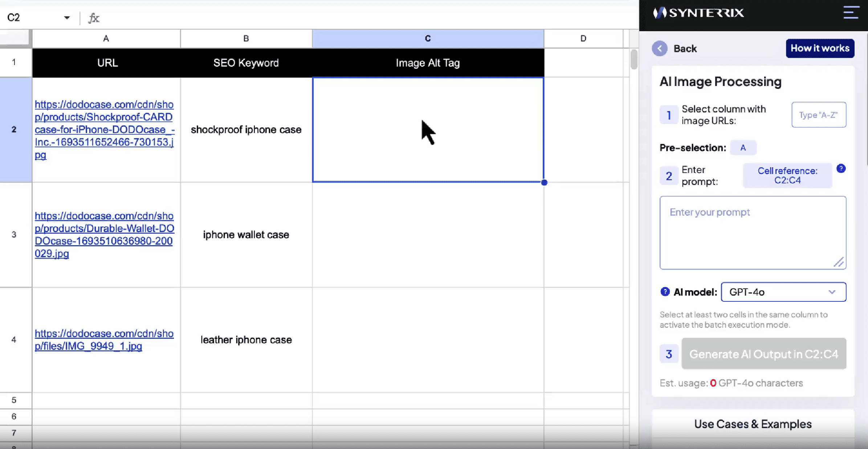Click the Use Cases & Examples section
Screen dimensions: 868x449
[753, 424]
